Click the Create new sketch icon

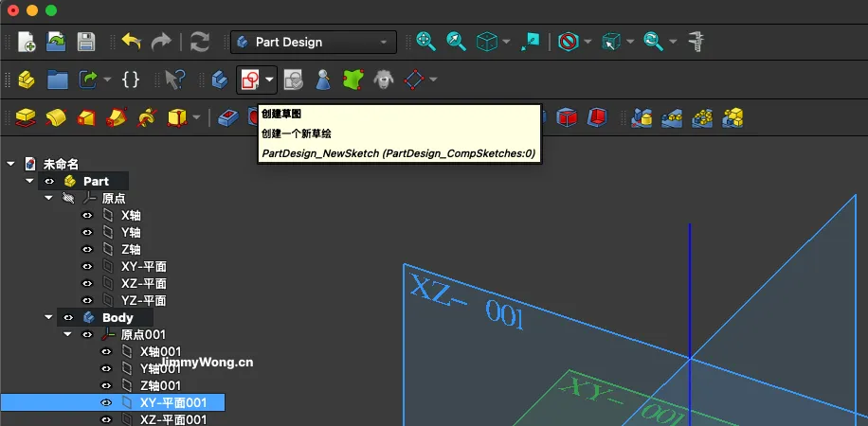pos(250,80)
